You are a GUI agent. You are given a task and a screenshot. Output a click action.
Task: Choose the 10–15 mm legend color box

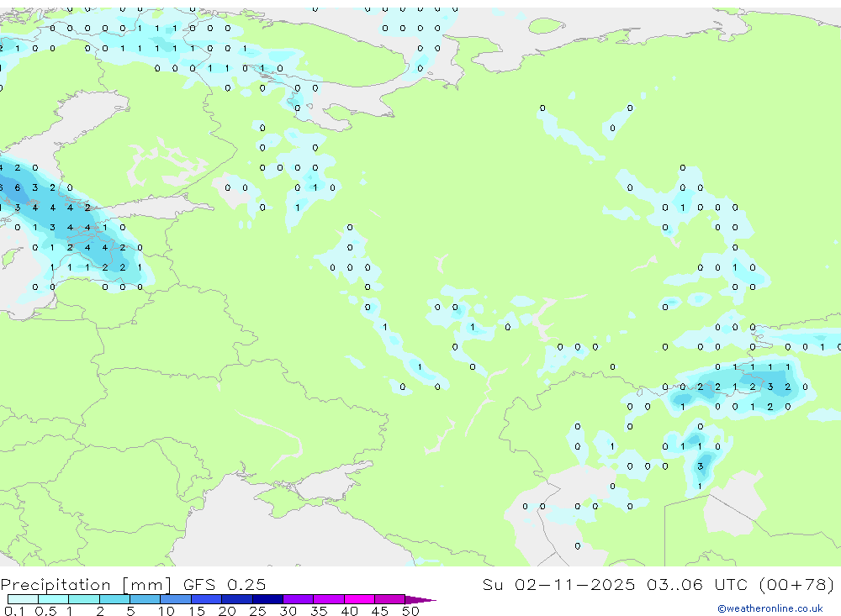176,599
